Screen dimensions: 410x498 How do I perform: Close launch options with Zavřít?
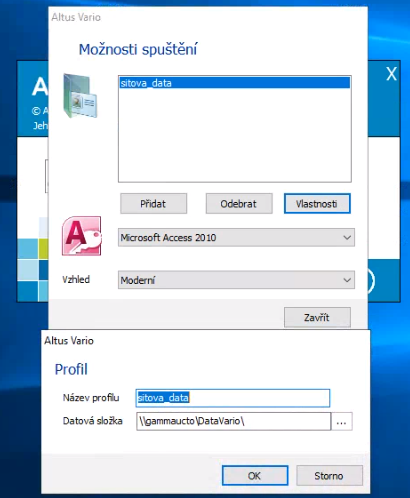[317, 317]
